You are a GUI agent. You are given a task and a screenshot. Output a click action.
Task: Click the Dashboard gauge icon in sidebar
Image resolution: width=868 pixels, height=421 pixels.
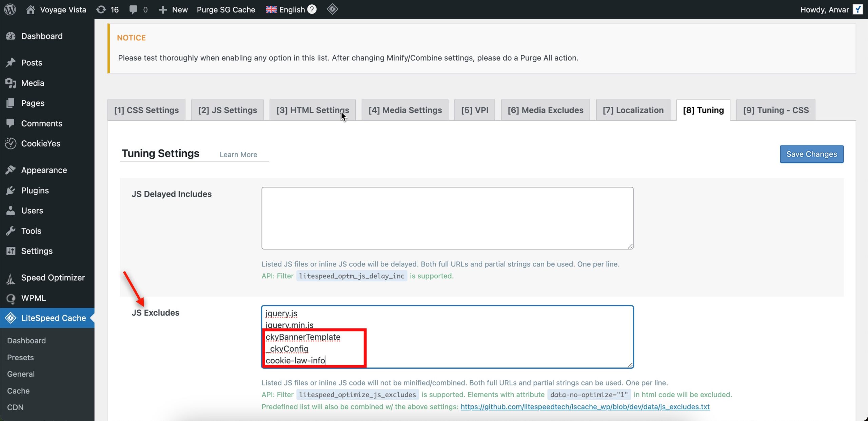[x=11, y=36]
